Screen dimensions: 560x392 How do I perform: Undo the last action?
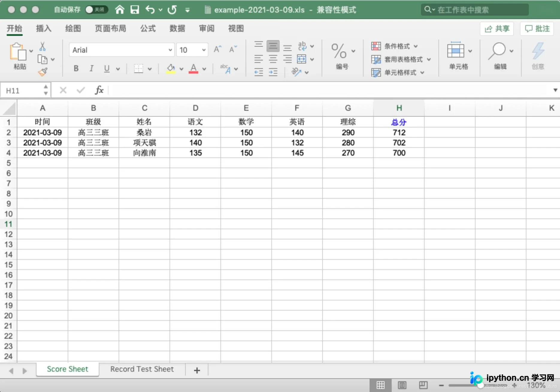[x=150, y=10]
